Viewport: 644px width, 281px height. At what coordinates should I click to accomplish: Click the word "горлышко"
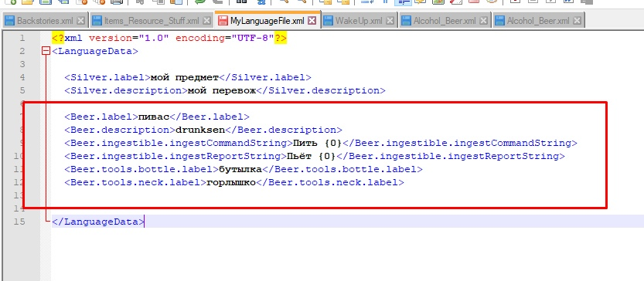coord(231,183)
